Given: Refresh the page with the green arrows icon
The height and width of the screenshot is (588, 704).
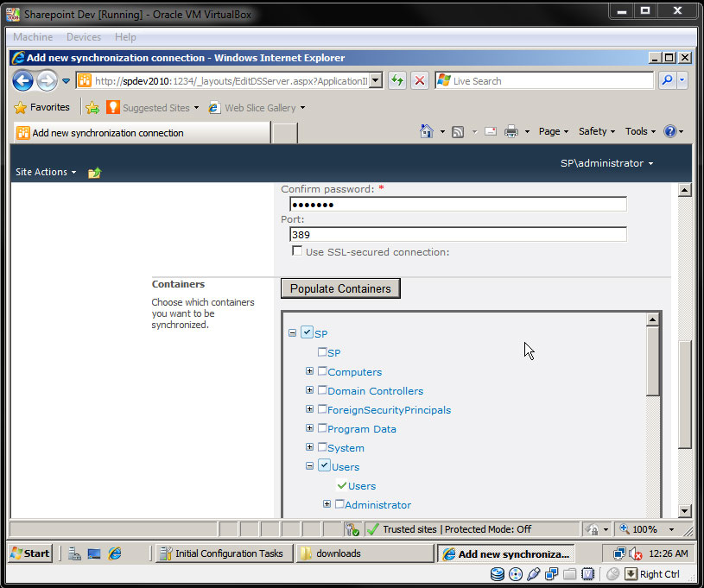Looking at the screenshot, I should pos(397,81).
